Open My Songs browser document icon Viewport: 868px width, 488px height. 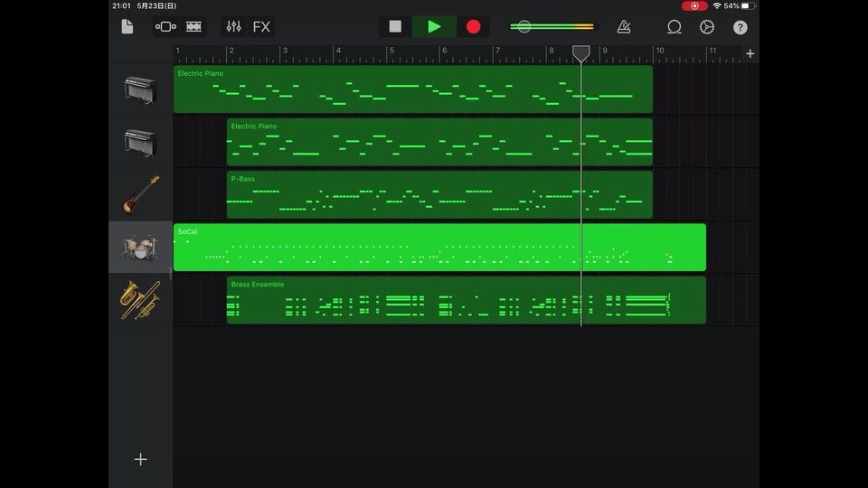pyautogui.click(x=127, y=26)
